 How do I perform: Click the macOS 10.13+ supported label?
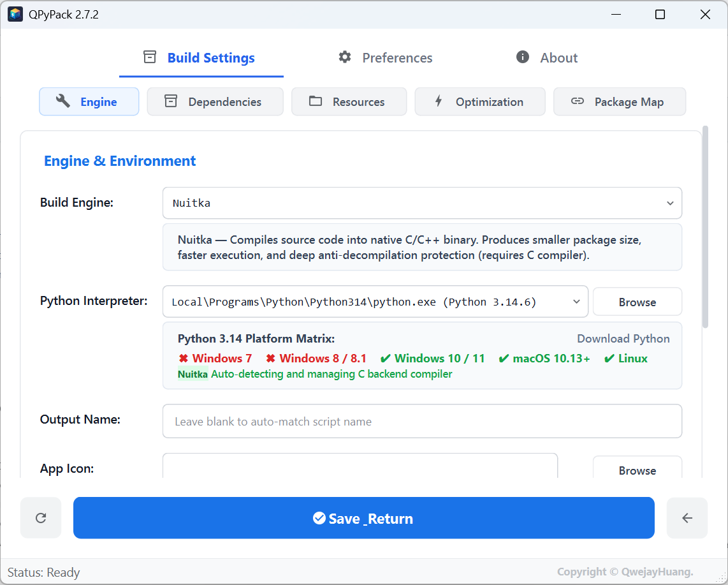coord(544,359)
